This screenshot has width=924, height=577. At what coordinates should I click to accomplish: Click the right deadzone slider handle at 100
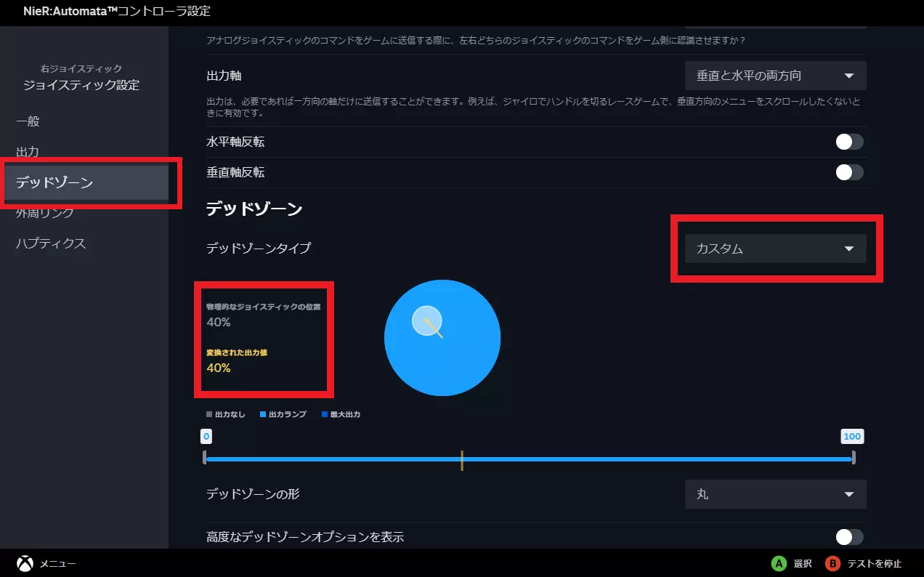[853, 458]
